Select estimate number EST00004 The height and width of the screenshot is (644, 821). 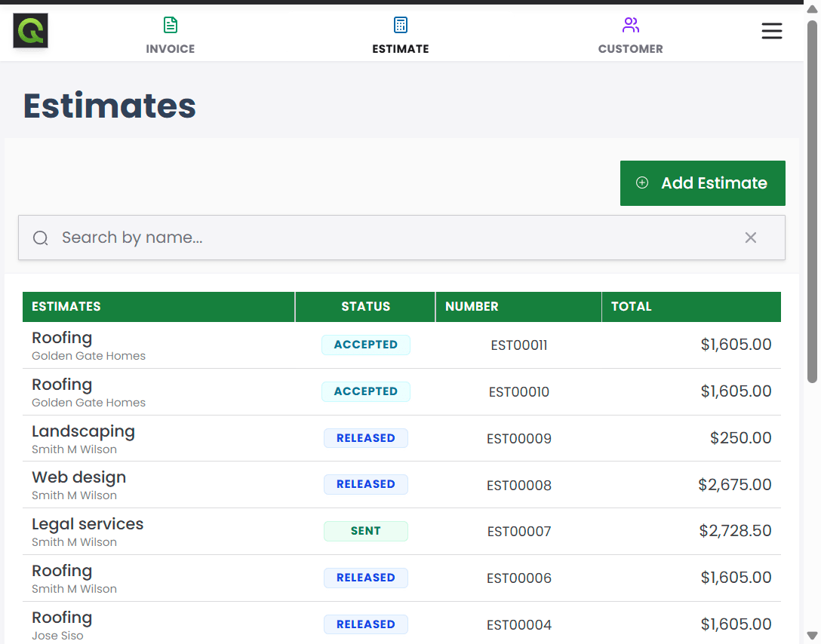click(x=519, y=625)
